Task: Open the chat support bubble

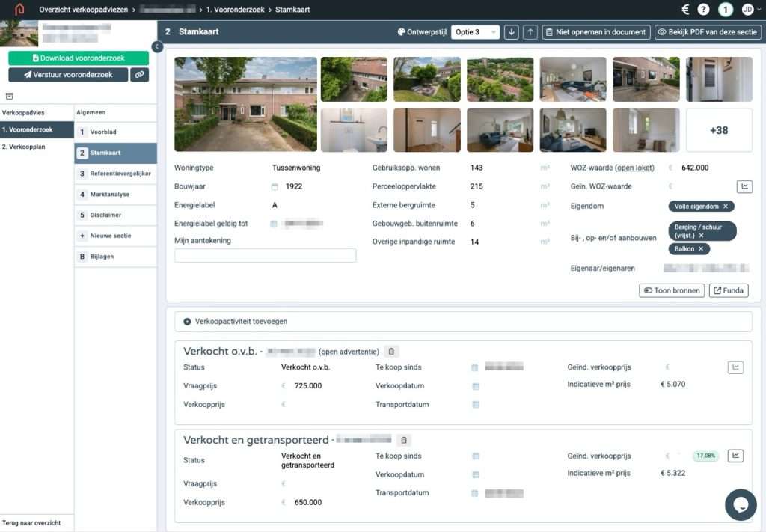Action: (x=741, y=504)
